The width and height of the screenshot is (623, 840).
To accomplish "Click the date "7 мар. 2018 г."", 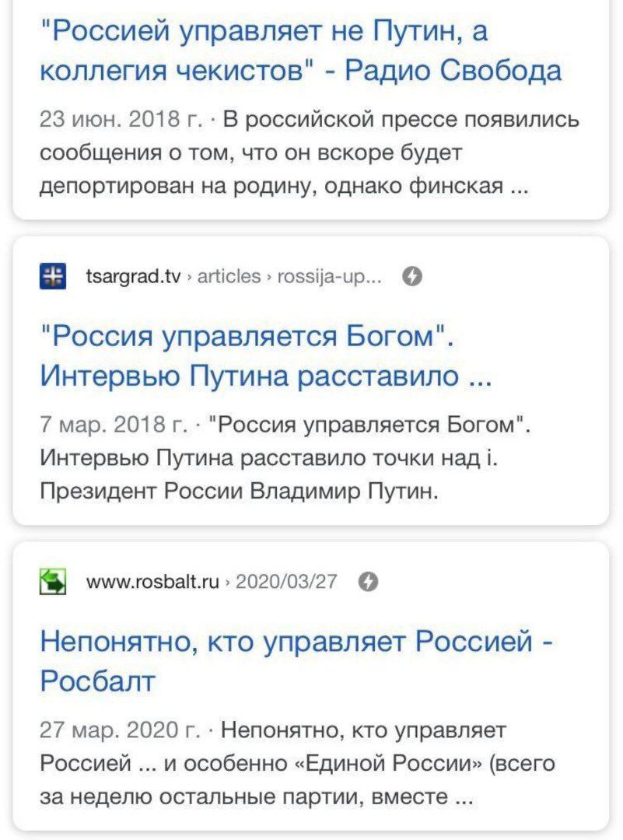I will click(114, 425).
